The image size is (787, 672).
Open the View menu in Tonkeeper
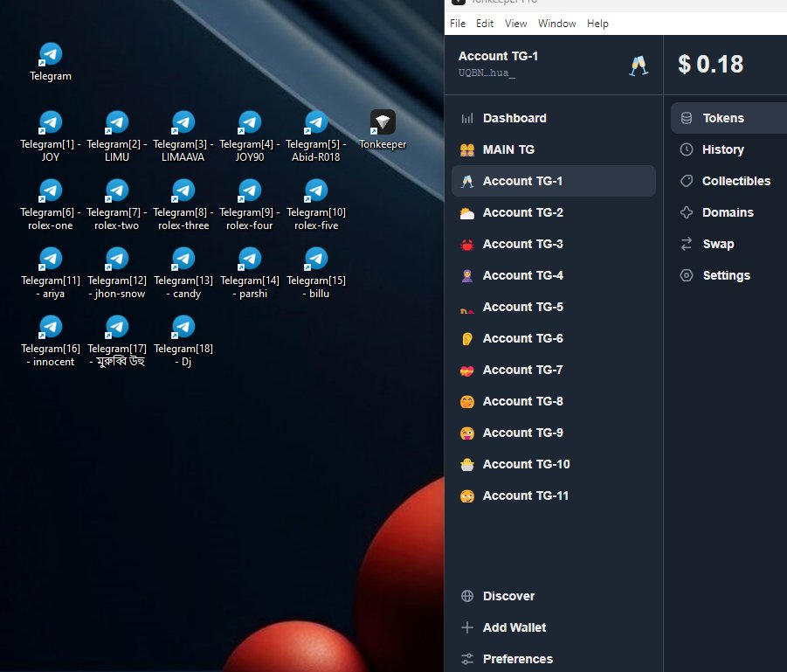(x=515, y=24)
